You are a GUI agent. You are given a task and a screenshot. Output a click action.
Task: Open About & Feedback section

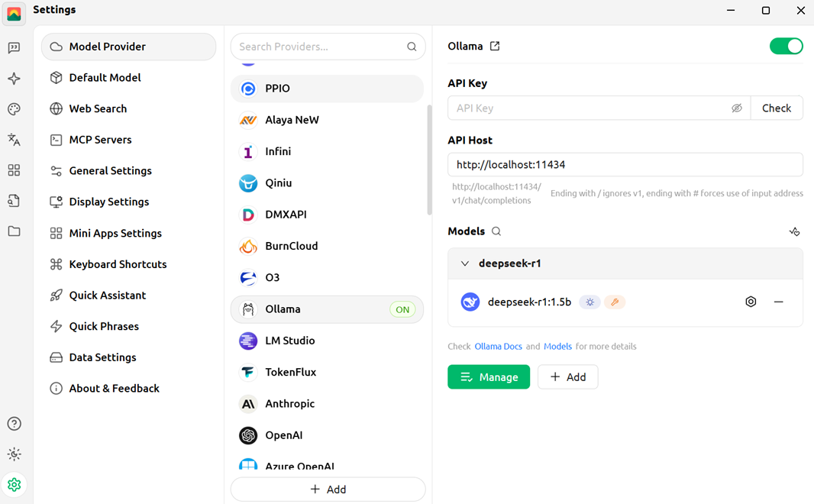coord(129,389)
